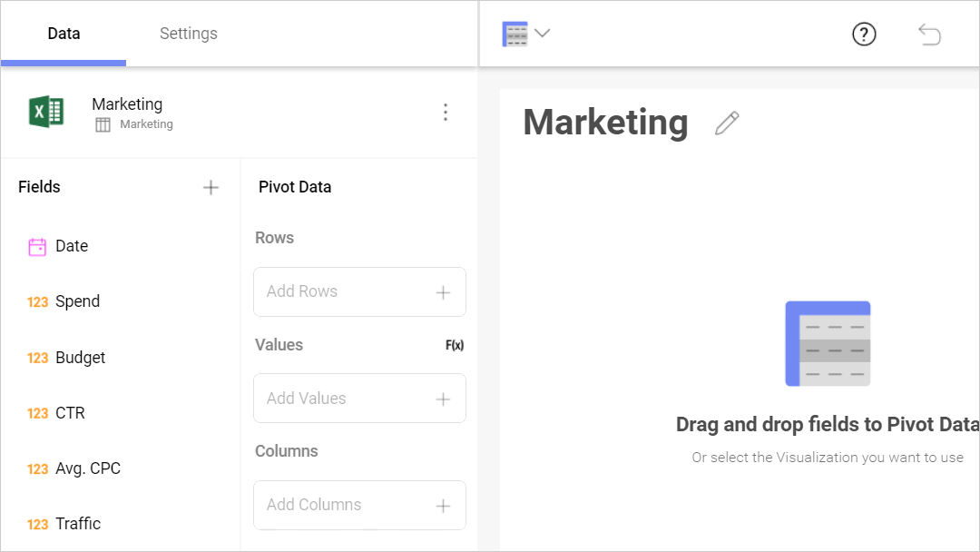980x552 pixels.
Task: Select the Data tab
Action: [64, 34]
